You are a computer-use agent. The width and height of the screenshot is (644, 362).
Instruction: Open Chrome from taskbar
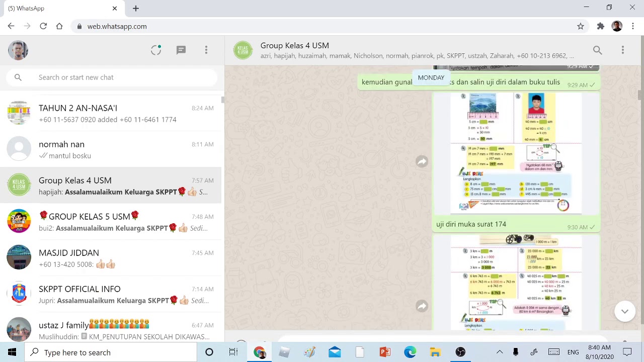coord(259,352)
